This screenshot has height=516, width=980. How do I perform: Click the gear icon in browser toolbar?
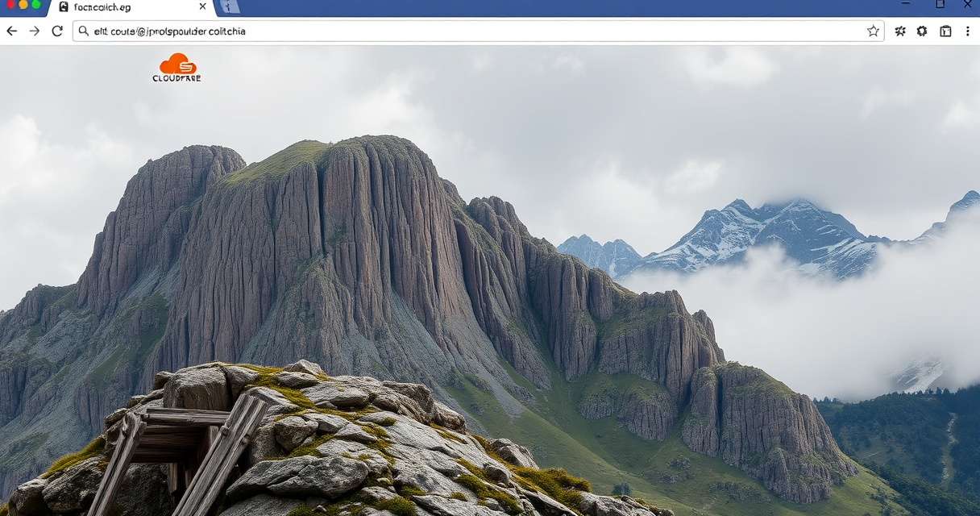pyautogui.click(x=922, y=31)
